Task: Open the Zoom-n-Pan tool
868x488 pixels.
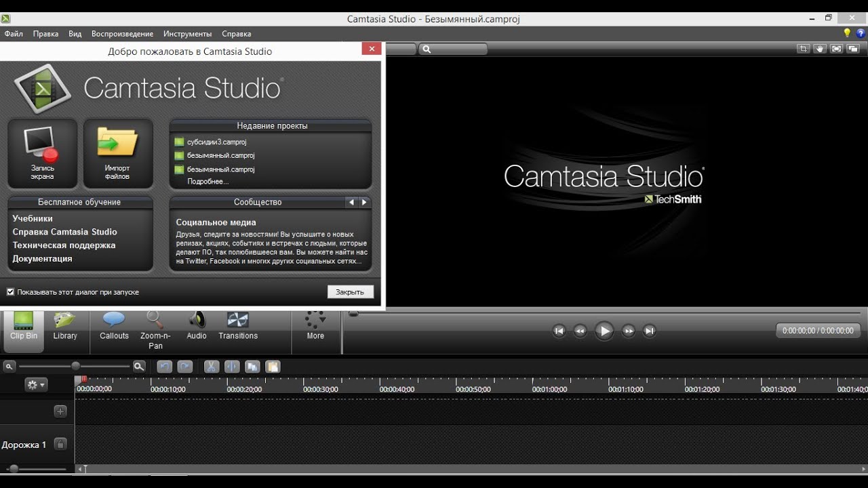Action: click(x=155, y=331)
